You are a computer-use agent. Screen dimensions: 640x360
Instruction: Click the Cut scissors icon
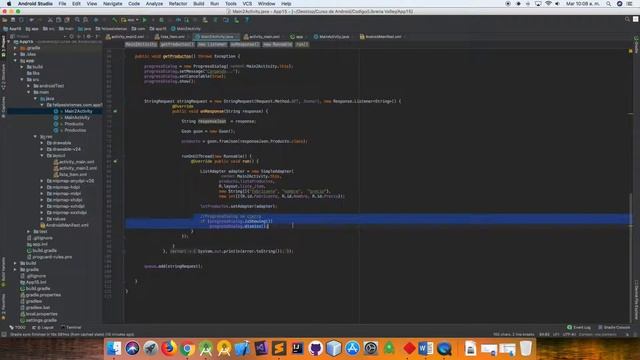(50, 20)
